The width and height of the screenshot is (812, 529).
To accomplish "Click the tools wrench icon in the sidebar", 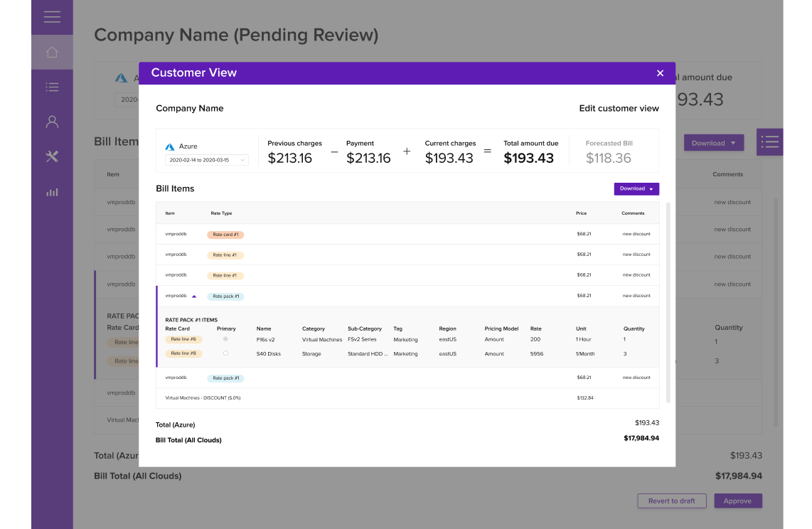I will pyautogui.click(x=52, y=156).
